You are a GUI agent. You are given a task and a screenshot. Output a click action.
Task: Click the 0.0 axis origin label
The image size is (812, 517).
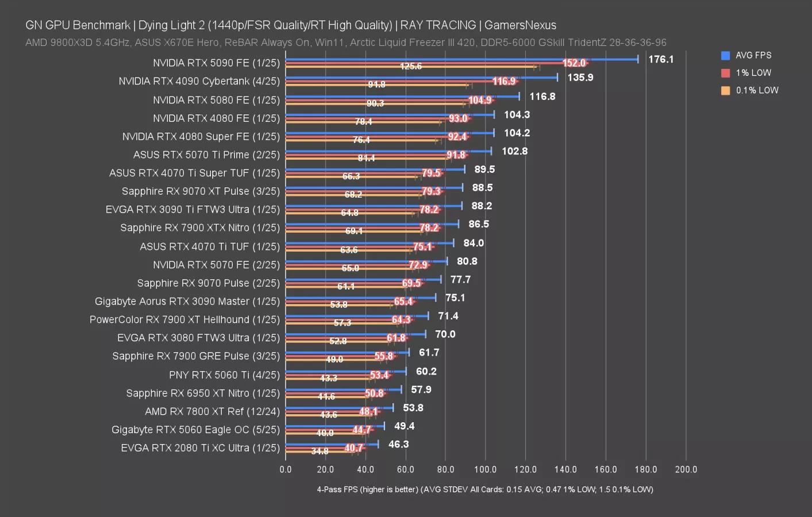[286, 469]
